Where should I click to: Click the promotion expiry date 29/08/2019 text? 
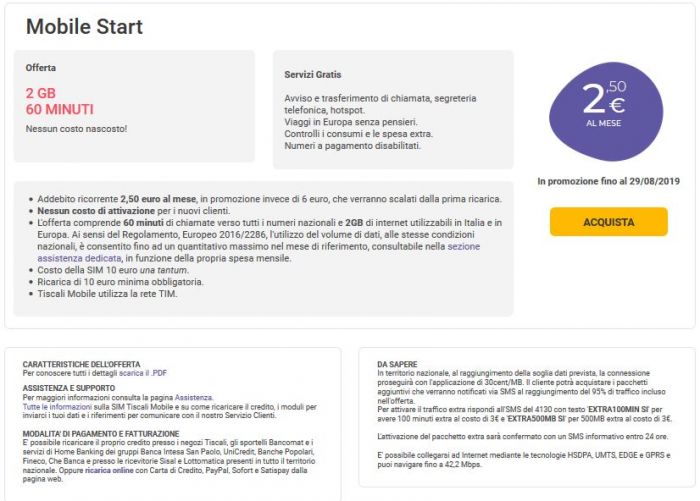click(654, 181)
